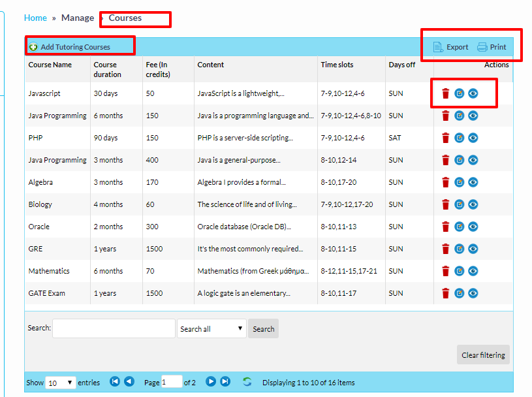This screenshot has height=397, width=532.
Task: Refresh the courses table
Action: pyautogui.click(x=247, y=382)
